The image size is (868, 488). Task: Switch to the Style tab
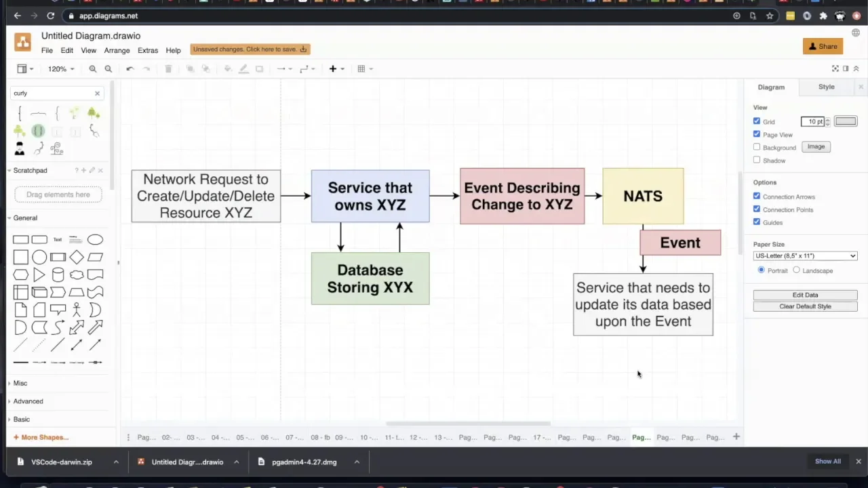click(x=826, y=87)
